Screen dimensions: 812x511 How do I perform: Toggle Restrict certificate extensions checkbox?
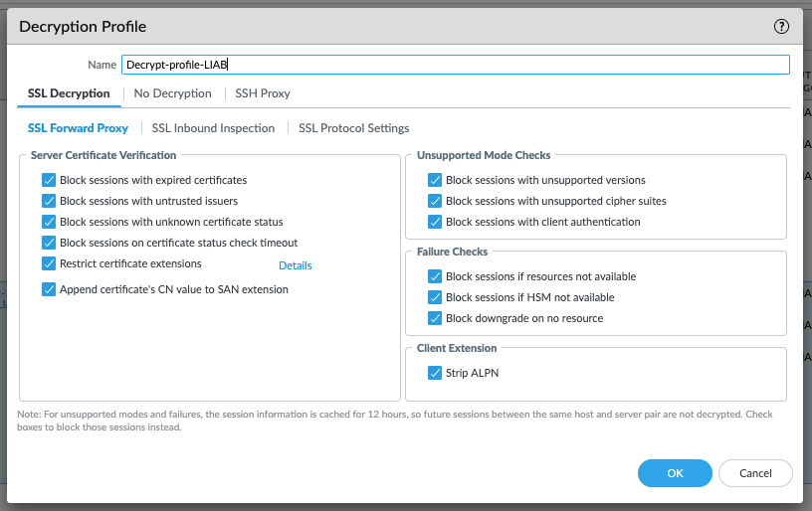tap(49, 263)
